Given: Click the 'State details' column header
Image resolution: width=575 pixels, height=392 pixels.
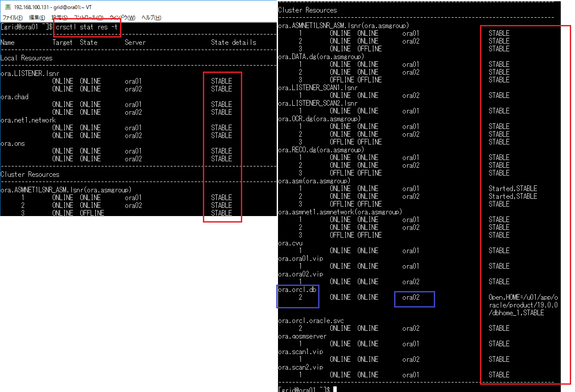Looking at the screenshot, I should (x=234, y=42).
